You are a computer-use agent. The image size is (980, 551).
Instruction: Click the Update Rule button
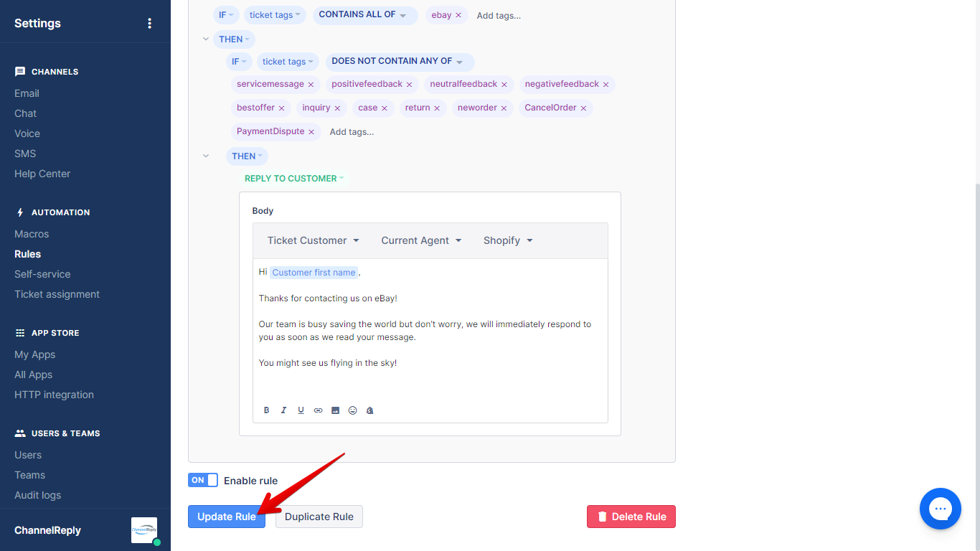[x=227, y=517]
